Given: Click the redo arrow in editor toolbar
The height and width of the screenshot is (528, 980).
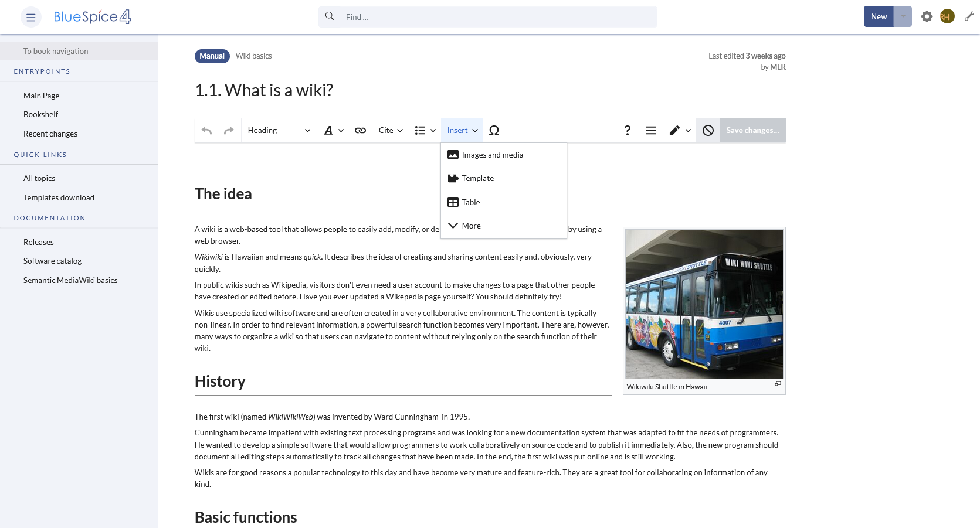Looking at the screenshot, I should coord(229,131).
